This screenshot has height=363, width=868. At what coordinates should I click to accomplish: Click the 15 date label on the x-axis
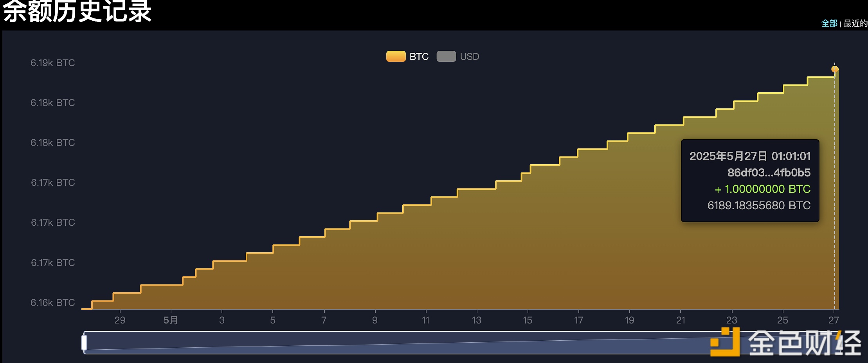(527, 320)
